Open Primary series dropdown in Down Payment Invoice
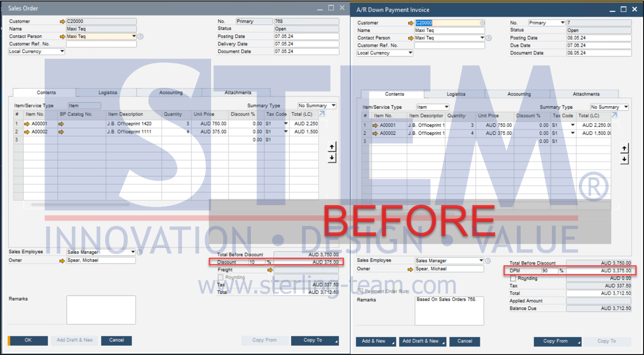 click(562, 23)
